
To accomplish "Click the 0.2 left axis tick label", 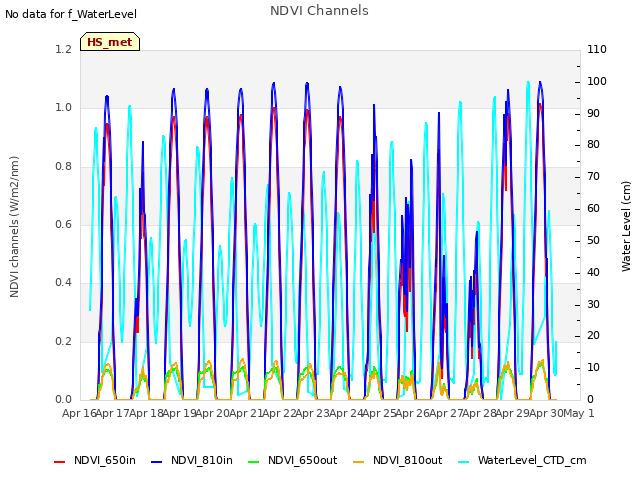I will [63, 341].
